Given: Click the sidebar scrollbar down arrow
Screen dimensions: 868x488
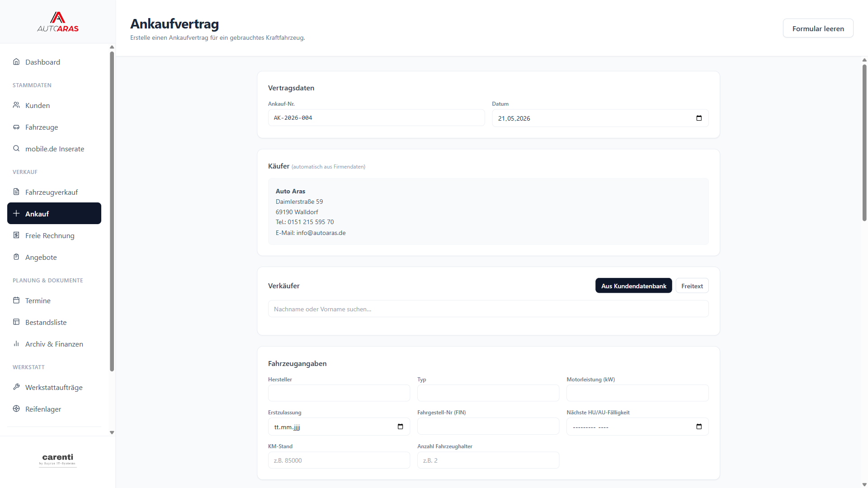Looking at the screenshot, I should [x=112, y=432].
